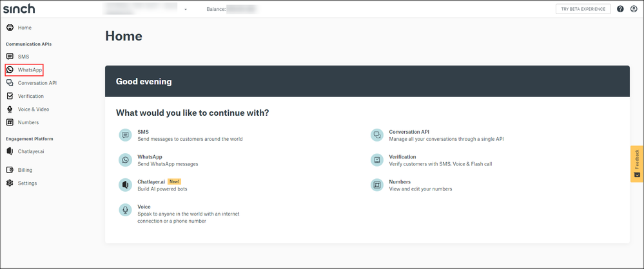The width and height of the screenshot is (644, 269).
Task: Click the Verification card title link
Action: 402,156
